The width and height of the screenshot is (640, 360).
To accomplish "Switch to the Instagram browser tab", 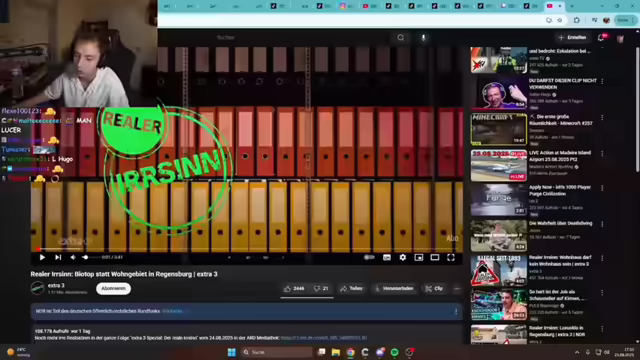I will [x=346, y=6].
